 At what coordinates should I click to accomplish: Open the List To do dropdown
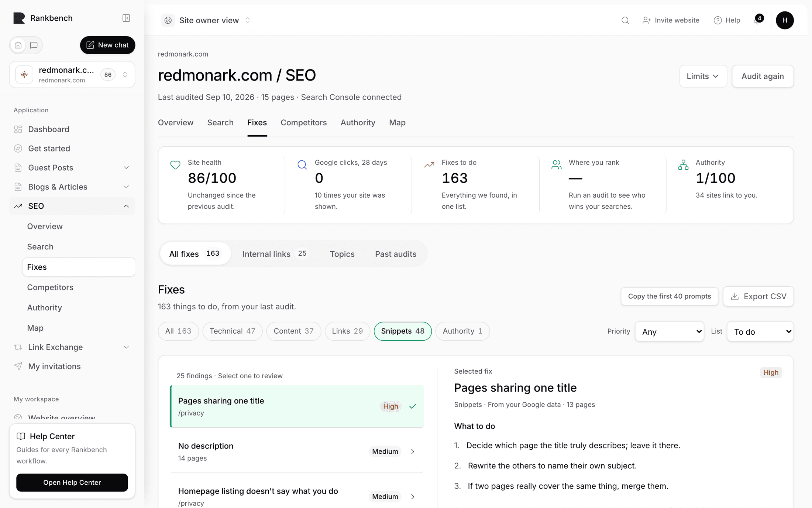tap(760, 331)
